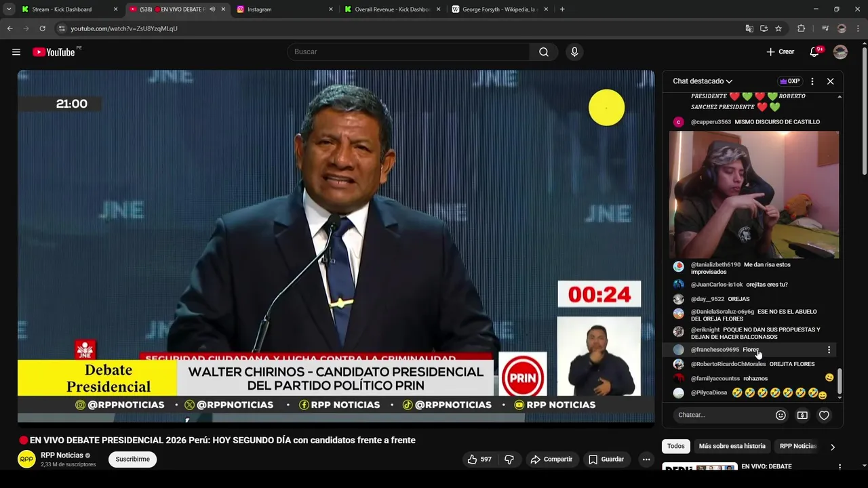Open emoji picker in chat

click(x=781, y=415)
